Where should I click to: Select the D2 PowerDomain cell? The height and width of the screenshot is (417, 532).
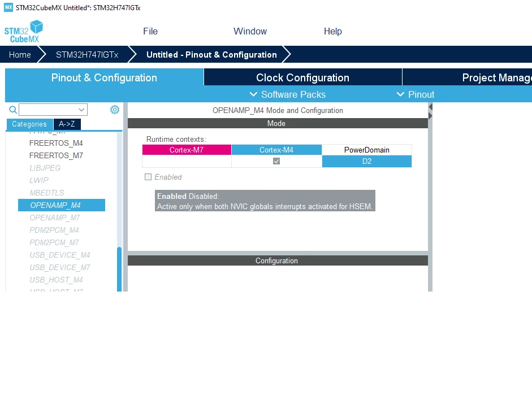click(x=367, y=162)
